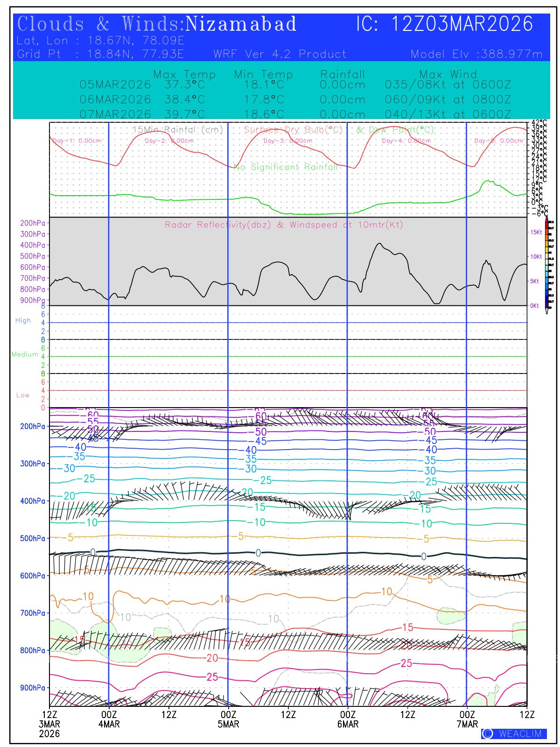Click the Medium cloud panel label
The image size is (560, 747).
click(x=25, y=355)
